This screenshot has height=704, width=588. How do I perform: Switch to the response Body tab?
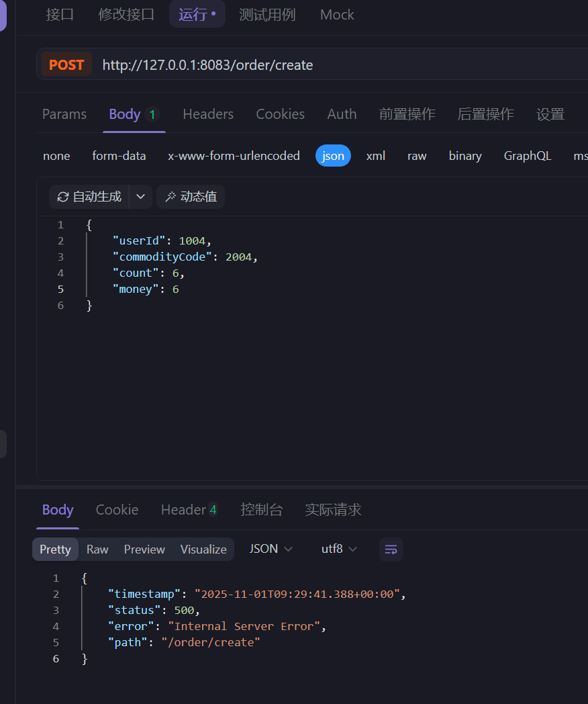(x=58, y=510)
